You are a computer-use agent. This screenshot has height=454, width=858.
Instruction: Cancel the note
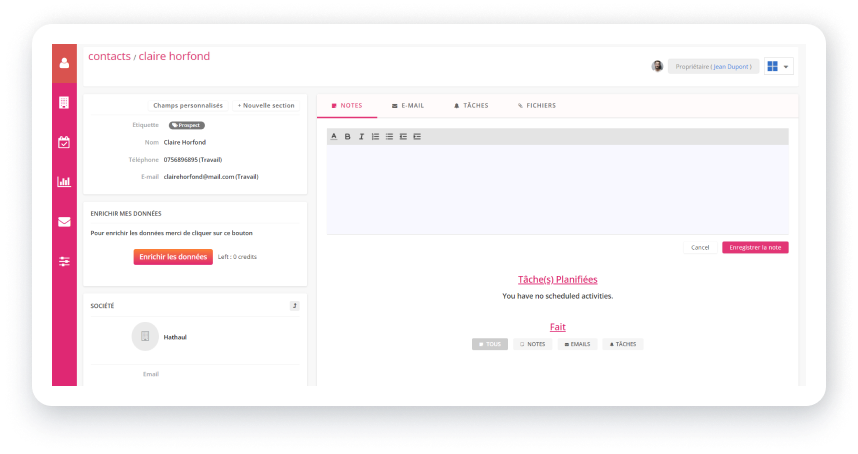[700, 248]
